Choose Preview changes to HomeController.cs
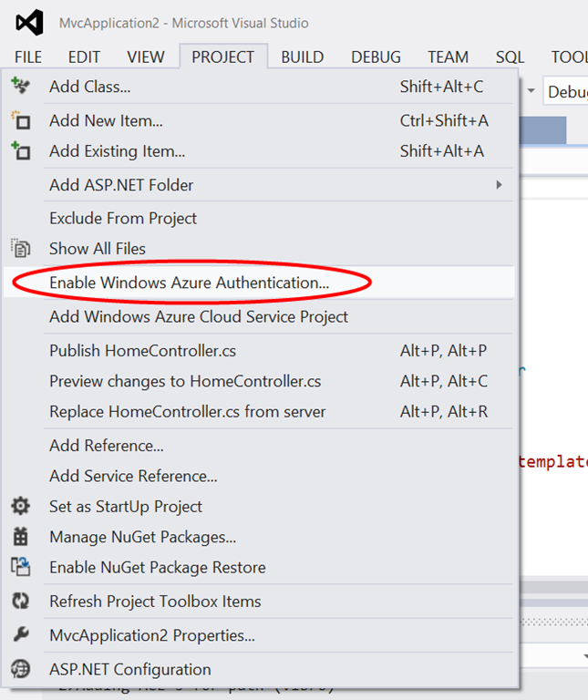The image size is (588, 700). click(x=259, y=381)
